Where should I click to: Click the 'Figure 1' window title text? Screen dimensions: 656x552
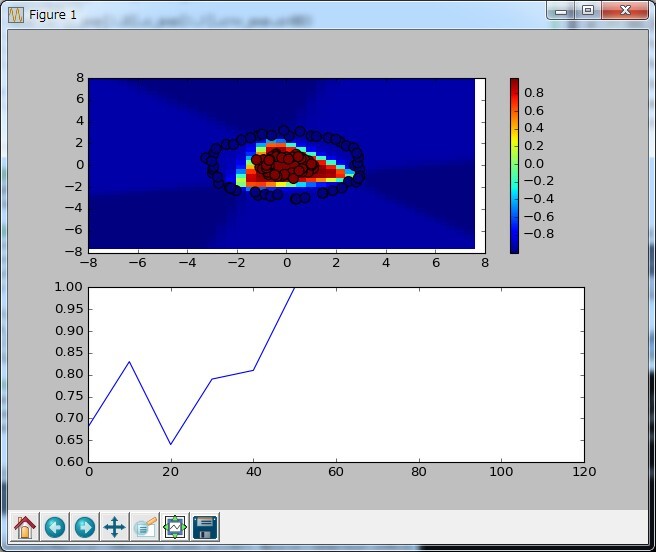pos(53,15)
